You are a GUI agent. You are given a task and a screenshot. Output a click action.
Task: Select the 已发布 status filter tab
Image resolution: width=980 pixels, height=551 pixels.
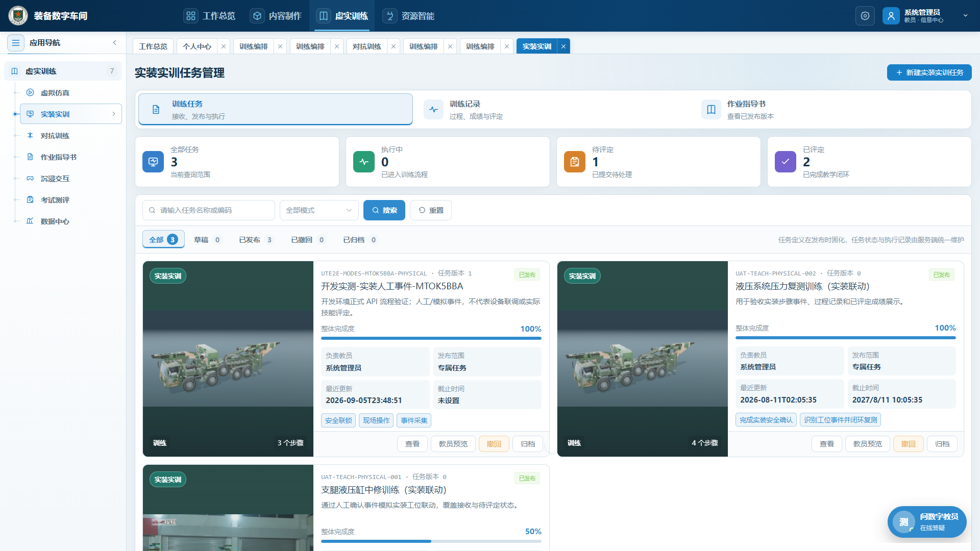256,239
